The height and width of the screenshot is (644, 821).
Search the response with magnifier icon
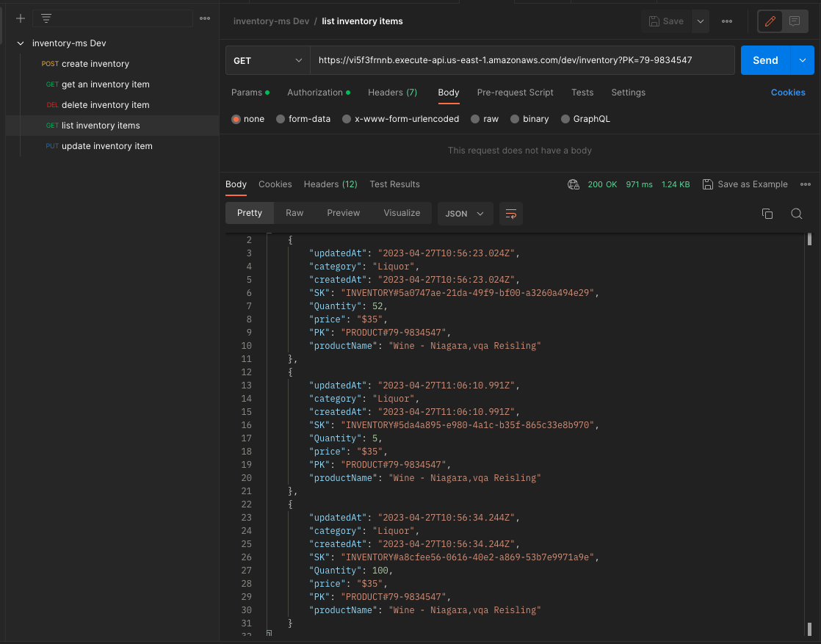[796, 214]
